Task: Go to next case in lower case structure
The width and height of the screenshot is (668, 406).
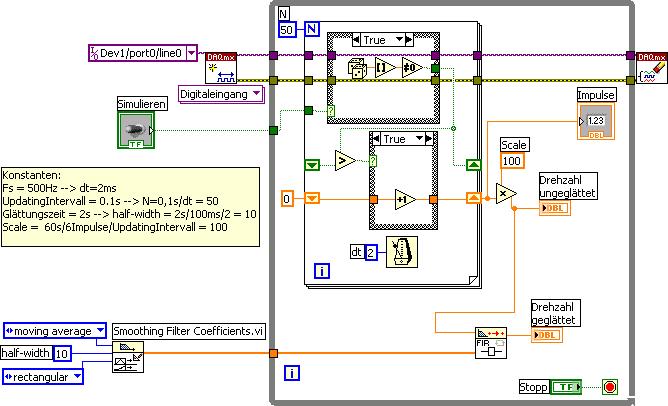Action: pyautogui.click(x=429, y=138)
